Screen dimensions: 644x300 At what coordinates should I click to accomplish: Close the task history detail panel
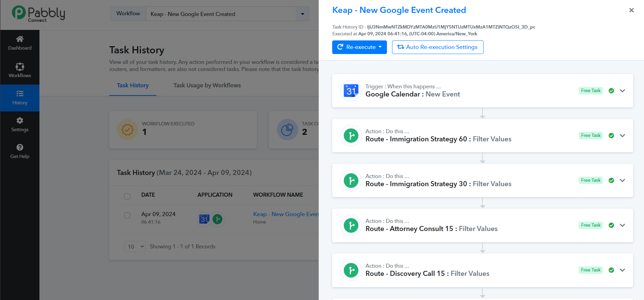pyautogui.click(x=631, y=10)
